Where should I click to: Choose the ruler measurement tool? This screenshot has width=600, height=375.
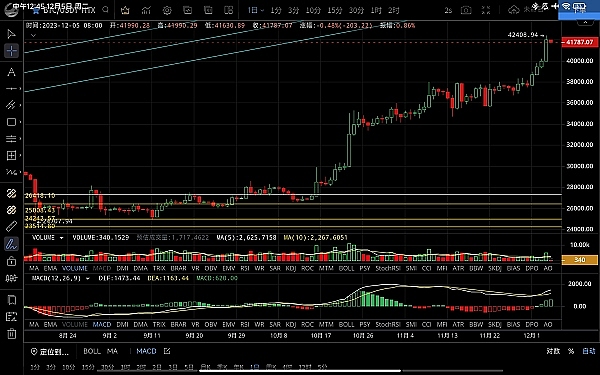(x=11, y=227)
